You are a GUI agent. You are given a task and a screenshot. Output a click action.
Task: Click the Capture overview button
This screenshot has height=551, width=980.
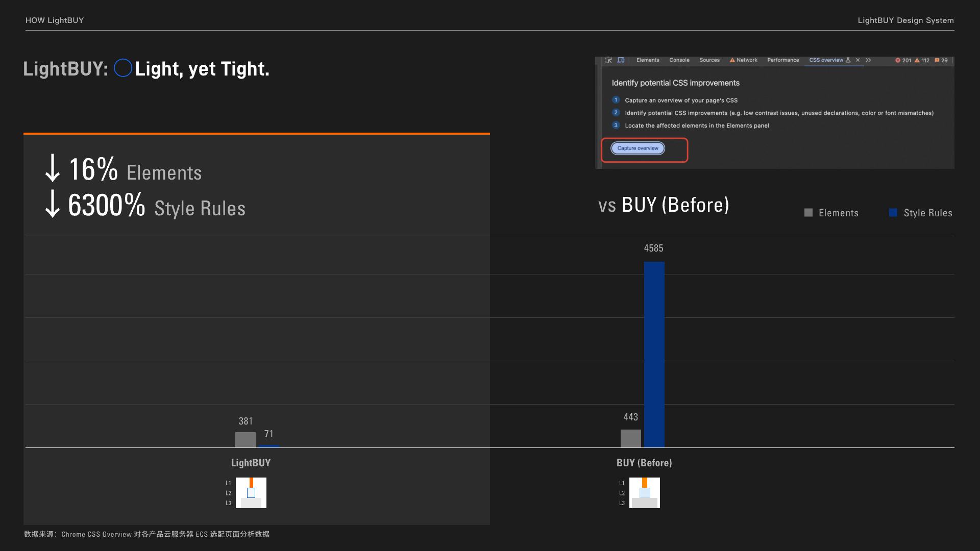click(x=638, y=148)
